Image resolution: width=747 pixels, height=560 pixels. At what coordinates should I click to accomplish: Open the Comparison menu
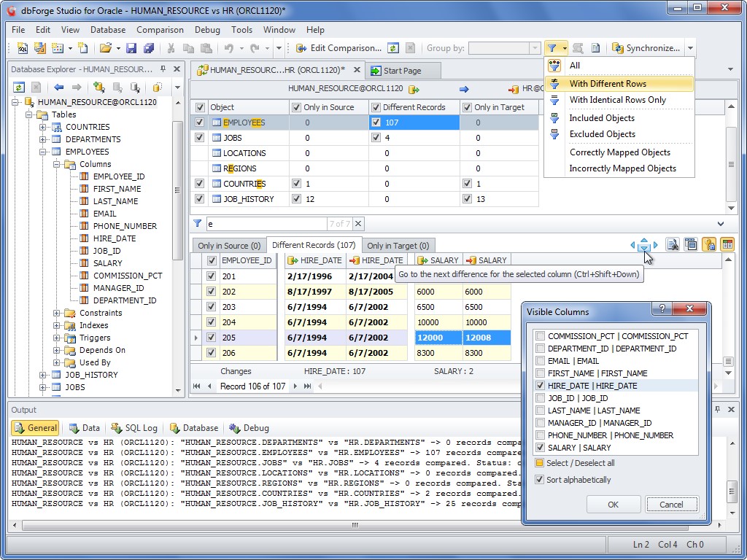point(160,29)
